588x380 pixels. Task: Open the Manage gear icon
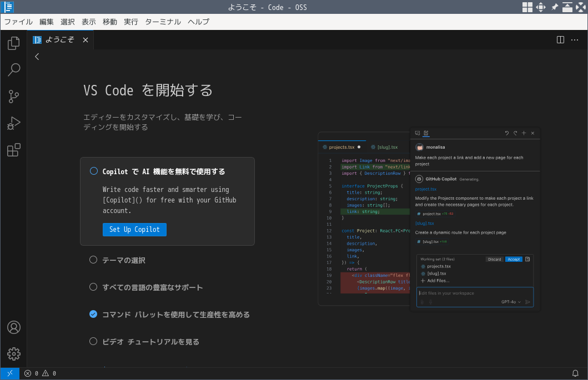coord(13,353)
